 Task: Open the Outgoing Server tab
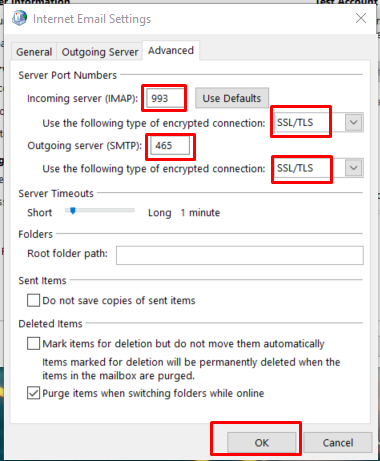pos(100,52)
